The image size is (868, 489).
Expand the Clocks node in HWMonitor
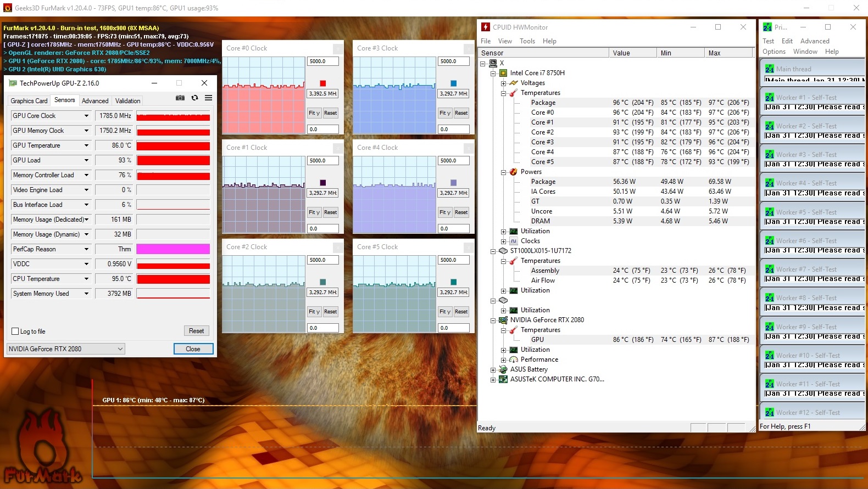503,241
